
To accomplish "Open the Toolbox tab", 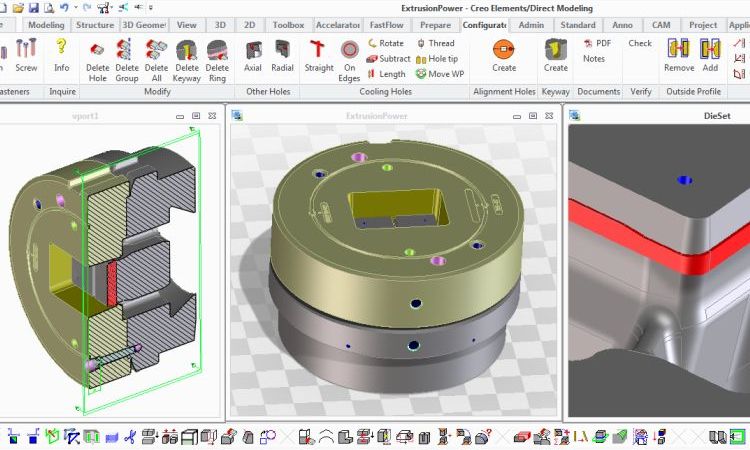I will [288, 25].
